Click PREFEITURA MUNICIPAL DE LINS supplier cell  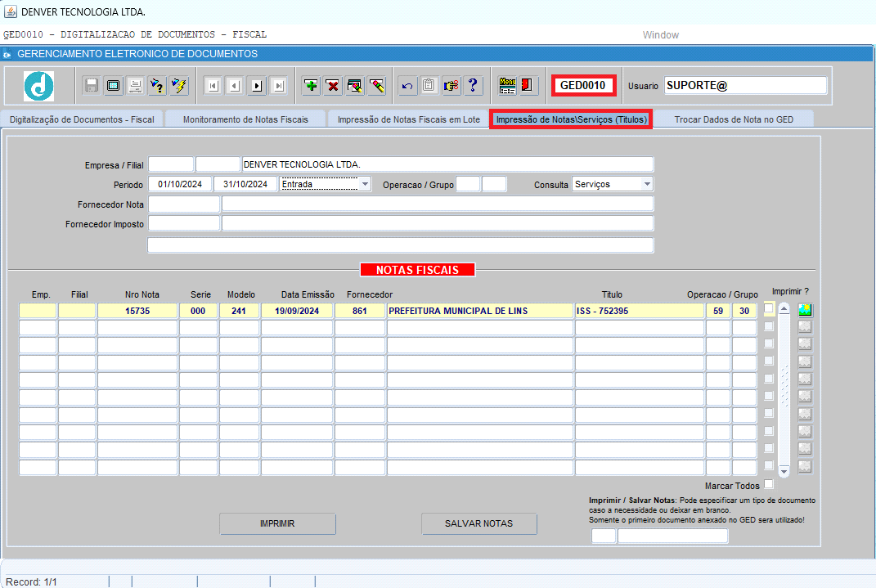pos(480,311)
